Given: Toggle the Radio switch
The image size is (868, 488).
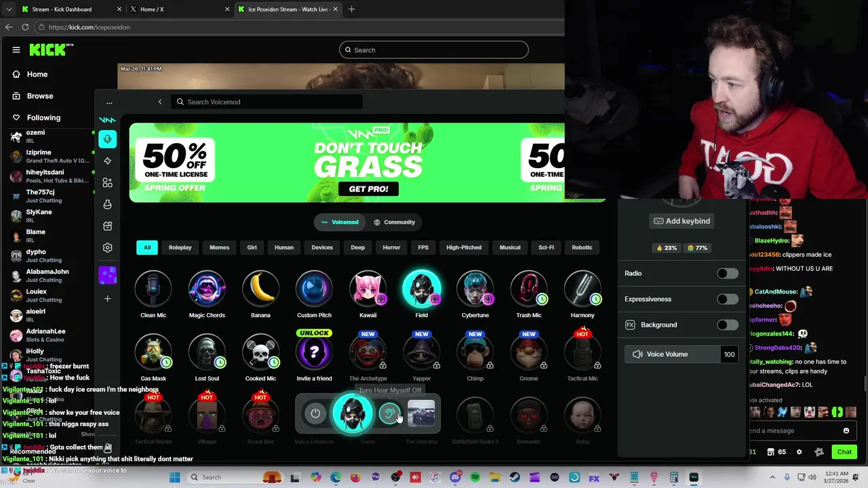Looking at the screenshot, I should coord(727,273).
